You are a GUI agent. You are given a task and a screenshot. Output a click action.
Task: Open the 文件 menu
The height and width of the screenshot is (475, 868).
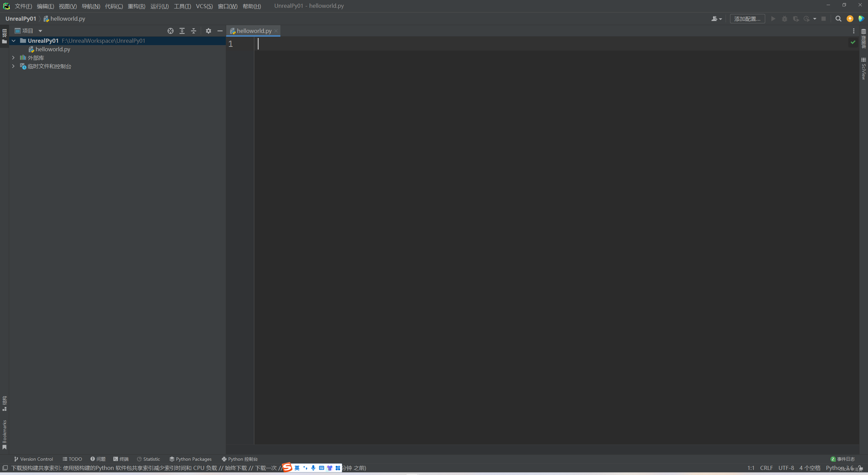(23, 6)
